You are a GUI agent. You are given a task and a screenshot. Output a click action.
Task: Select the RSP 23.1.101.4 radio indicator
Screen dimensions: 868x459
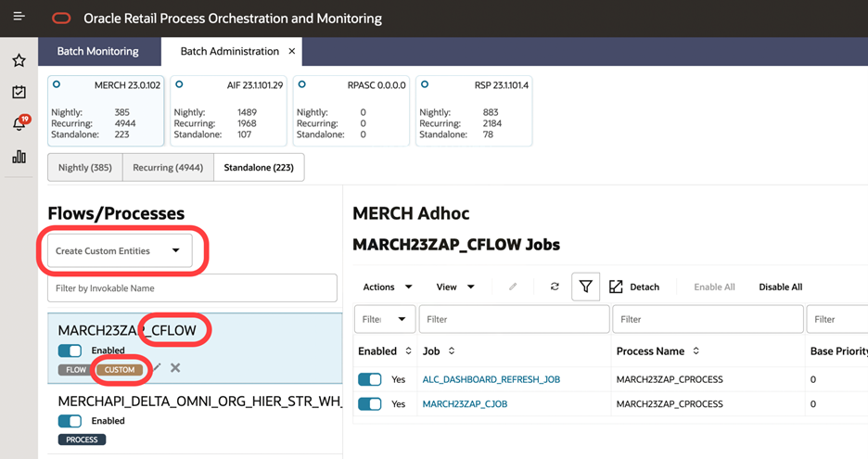(425, 84)
